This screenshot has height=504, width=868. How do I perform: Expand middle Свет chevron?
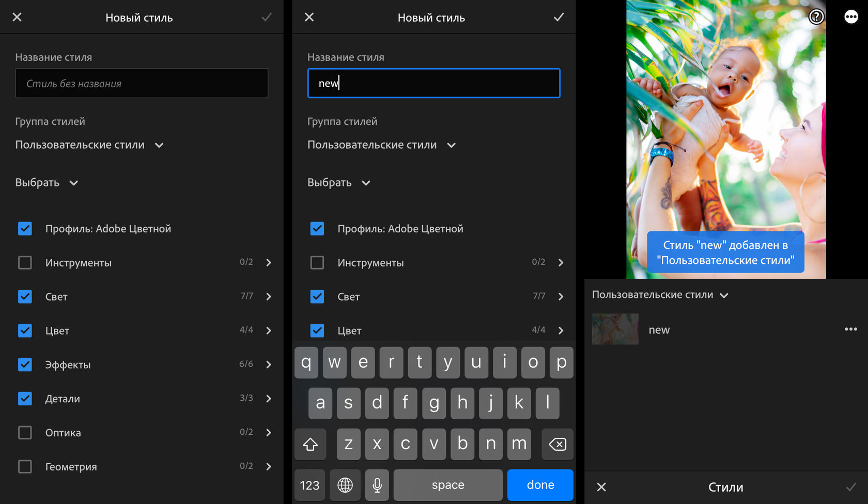pyautogui.click(x=561, y=296)
